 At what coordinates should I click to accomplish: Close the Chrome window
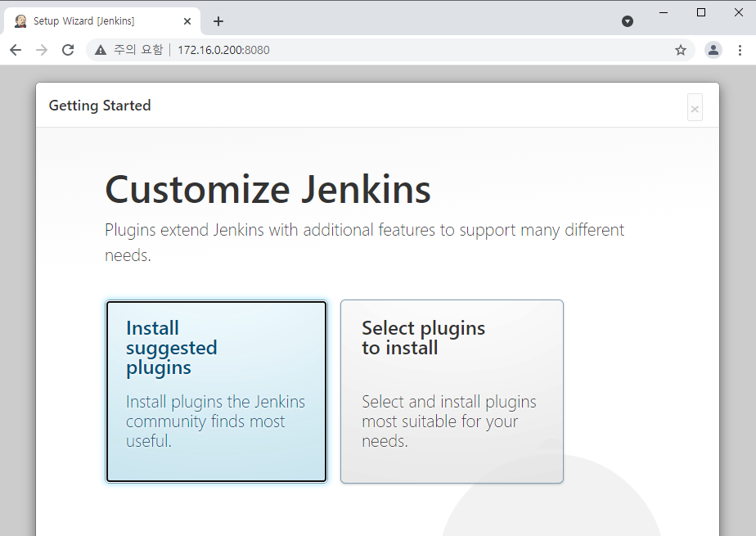pos(739,12)
